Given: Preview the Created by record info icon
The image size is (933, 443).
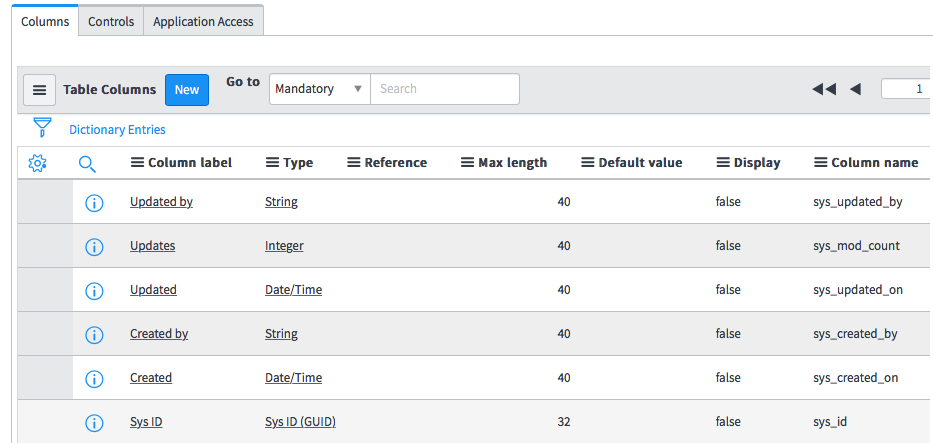Looking at the screenshot, I should click(94, 335).
